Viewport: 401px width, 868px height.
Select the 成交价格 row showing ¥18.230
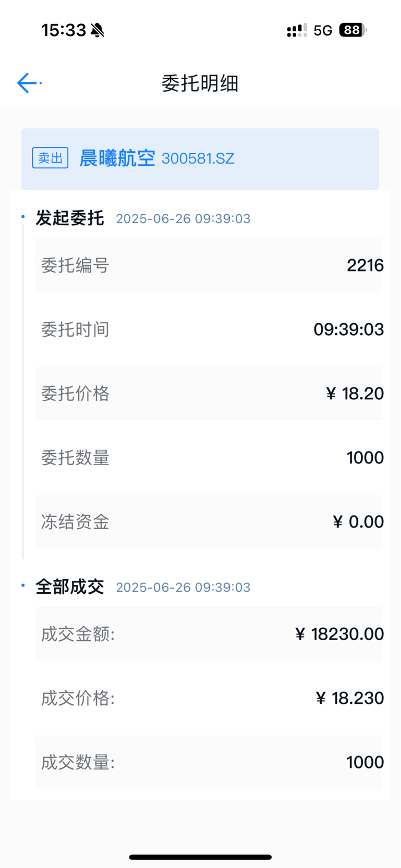click(x=209, y=698)
